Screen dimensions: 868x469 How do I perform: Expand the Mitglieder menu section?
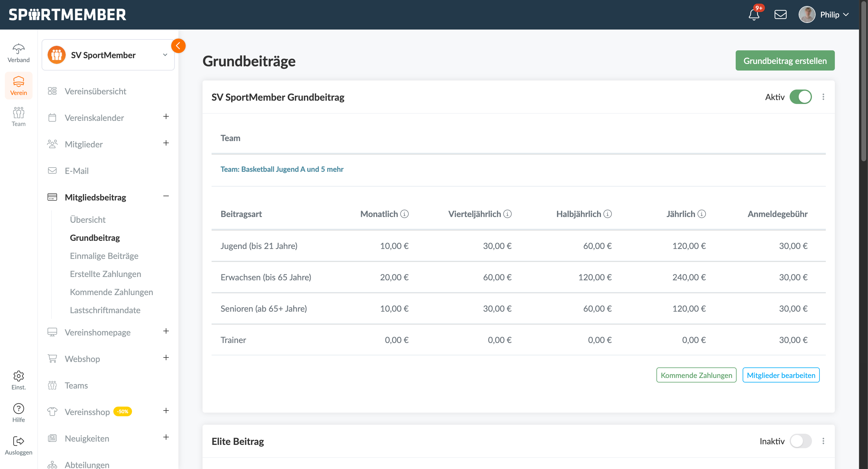166,143
